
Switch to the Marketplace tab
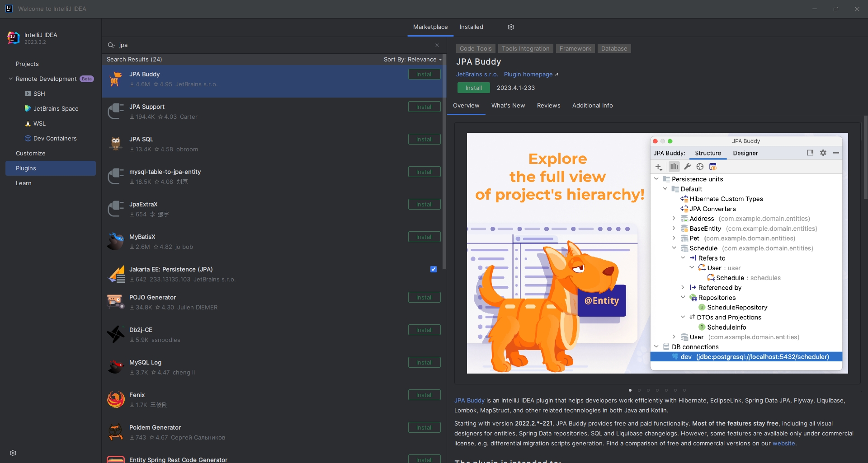430,27
